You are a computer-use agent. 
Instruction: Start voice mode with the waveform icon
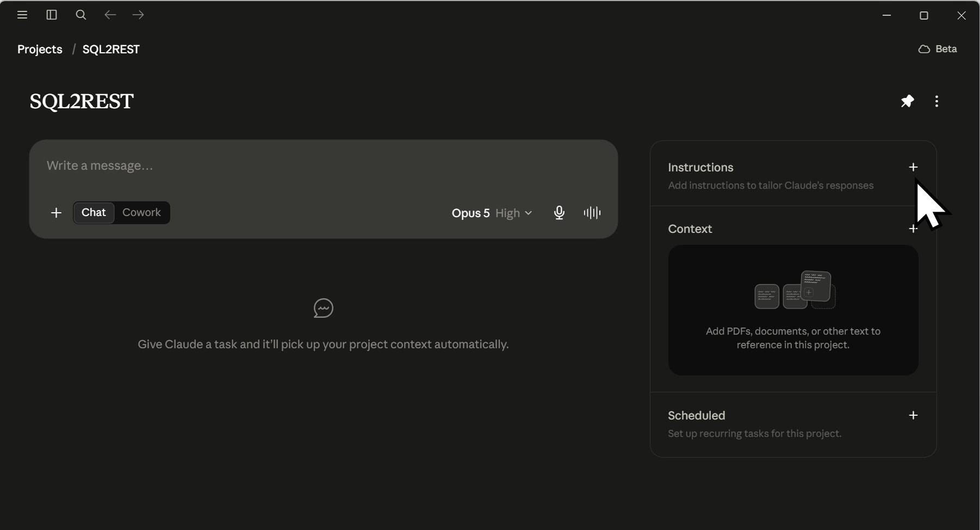pos(592,213)
